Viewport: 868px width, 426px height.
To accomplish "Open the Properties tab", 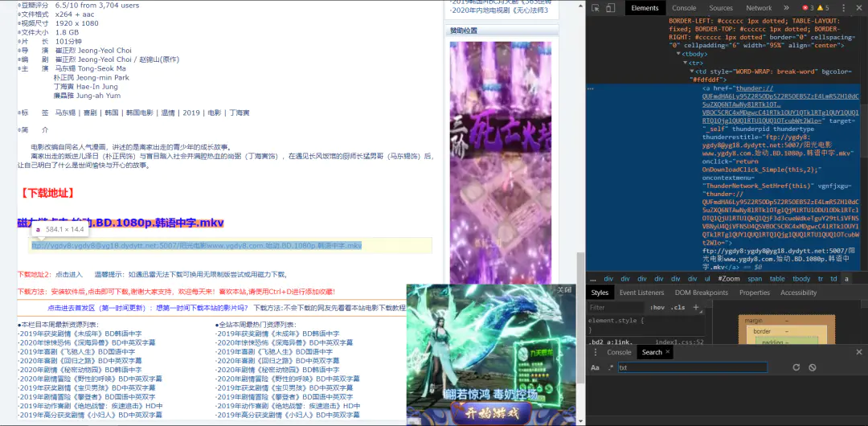I will 755,293.
